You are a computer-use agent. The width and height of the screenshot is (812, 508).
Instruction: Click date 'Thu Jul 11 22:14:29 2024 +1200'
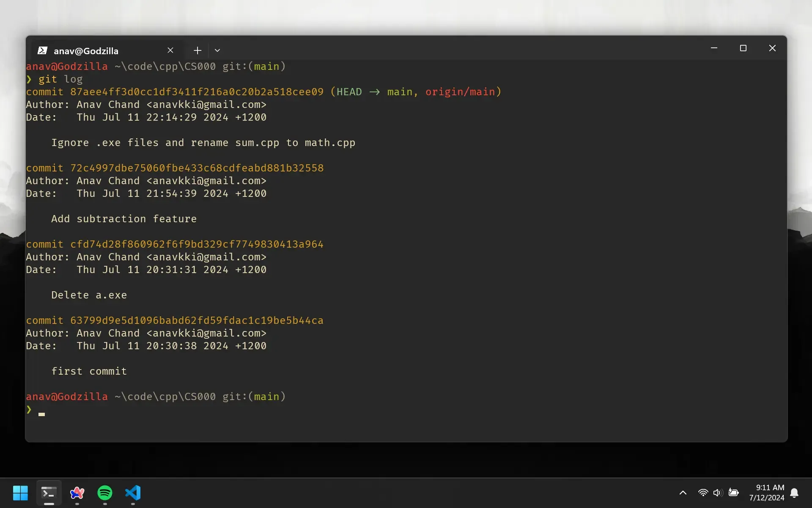point(172,117)
